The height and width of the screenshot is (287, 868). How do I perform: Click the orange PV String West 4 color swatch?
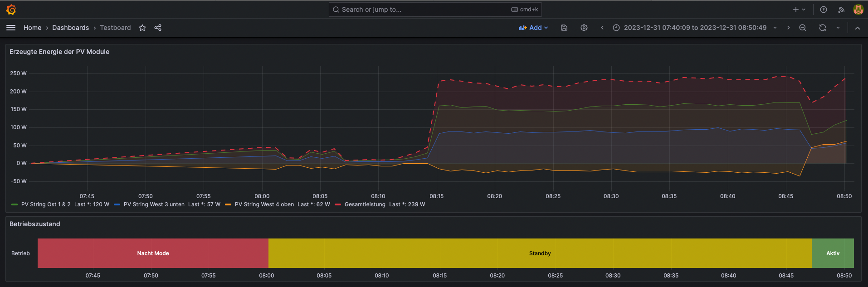click(x=228, y=204)
